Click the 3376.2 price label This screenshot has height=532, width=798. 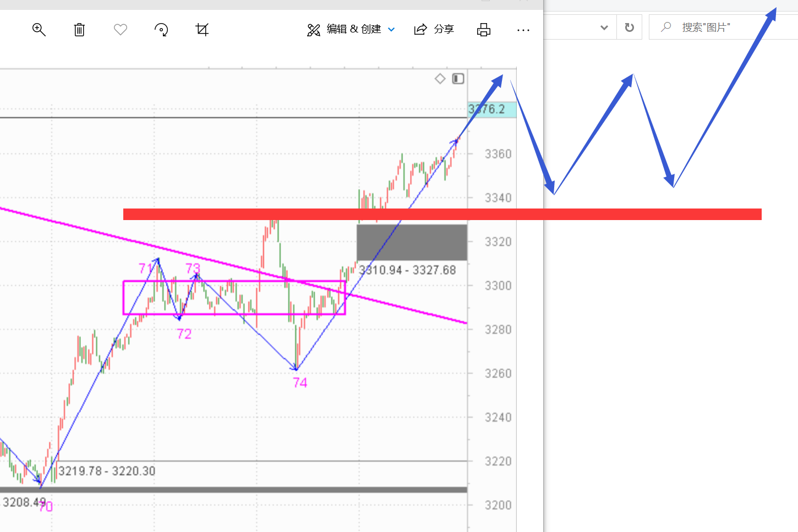[491, 109]
